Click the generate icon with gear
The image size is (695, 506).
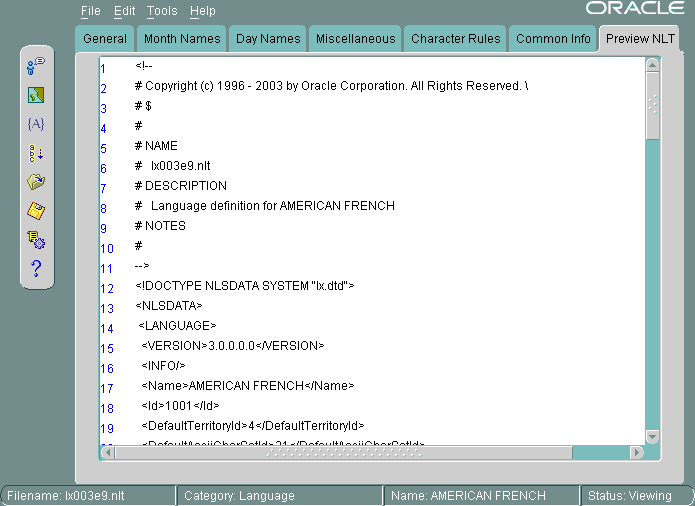(x=36, y=240)
